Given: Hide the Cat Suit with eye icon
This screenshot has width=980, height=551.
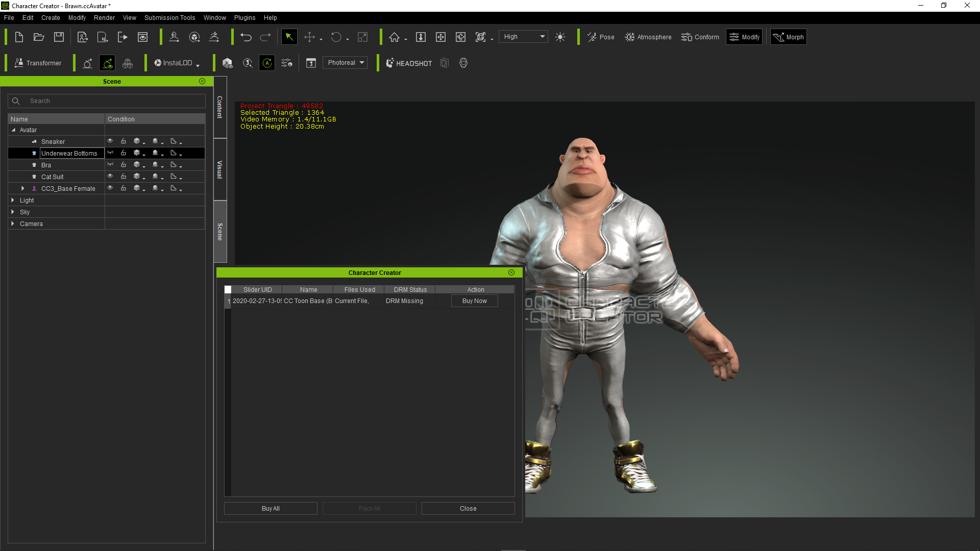Looking at the screenshot, I should point(110,177).
